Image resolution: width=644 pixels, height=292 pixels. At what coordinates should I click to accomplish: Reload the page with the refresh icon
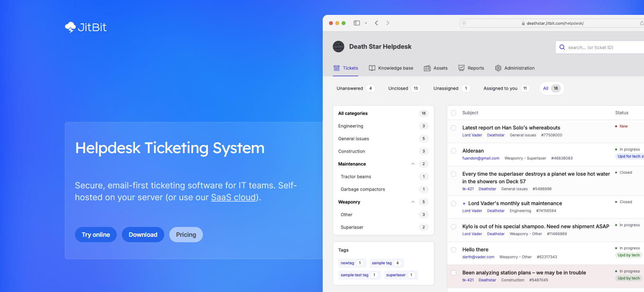point(642,23)
